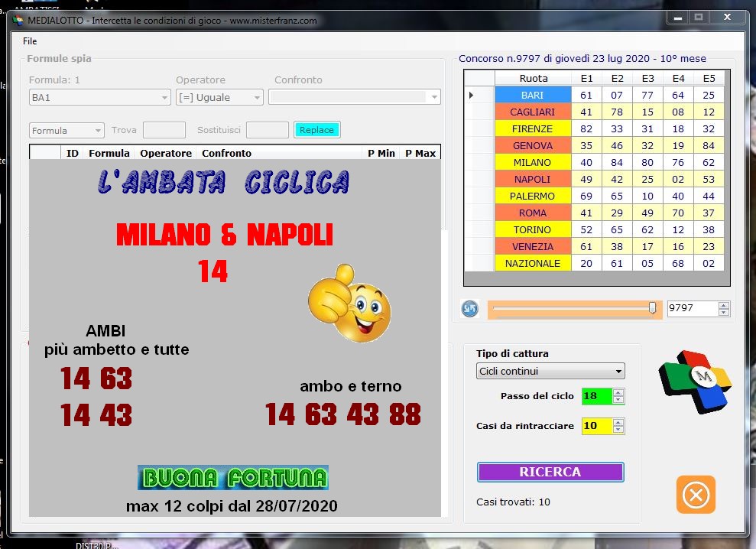Click the thumbs-up smiley emoji

(349, 304)
